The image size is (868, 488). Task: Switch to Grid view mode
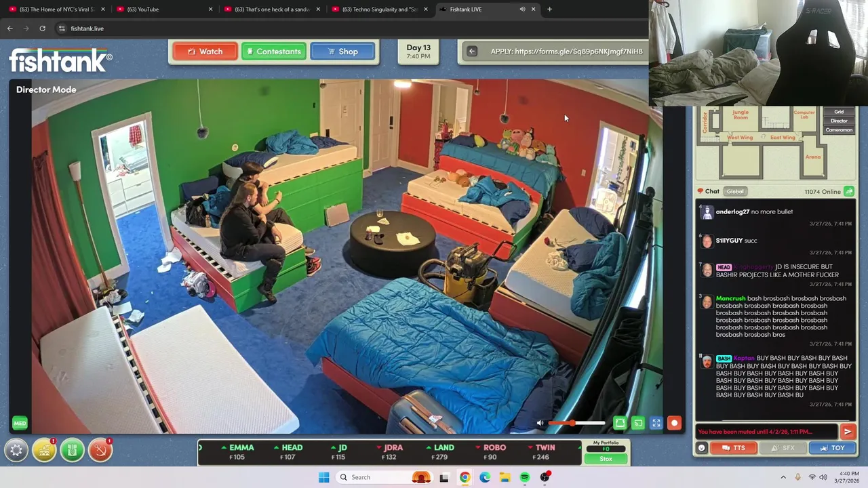pos(839,112)
